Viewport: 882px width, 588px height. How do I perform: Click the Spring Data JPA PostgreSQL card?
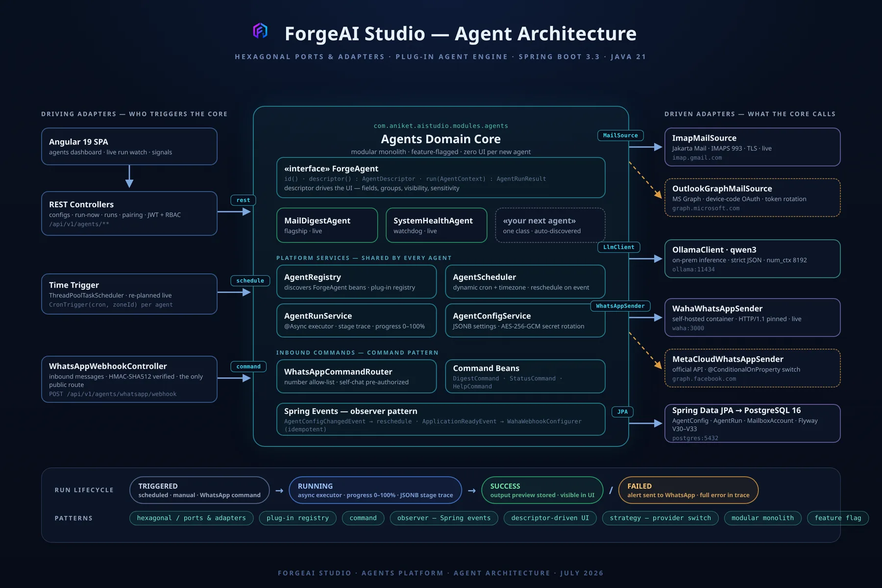click(753, 423)
